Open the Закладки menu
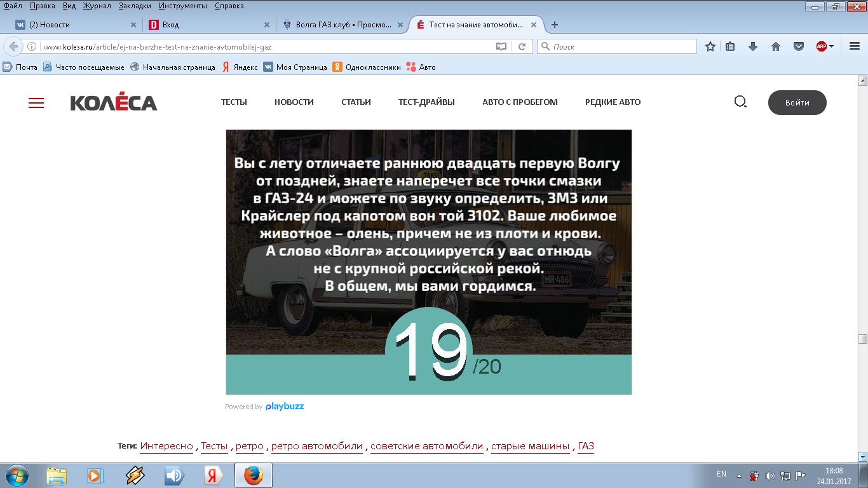Screen dimensions: 868x488 [135, 6]
